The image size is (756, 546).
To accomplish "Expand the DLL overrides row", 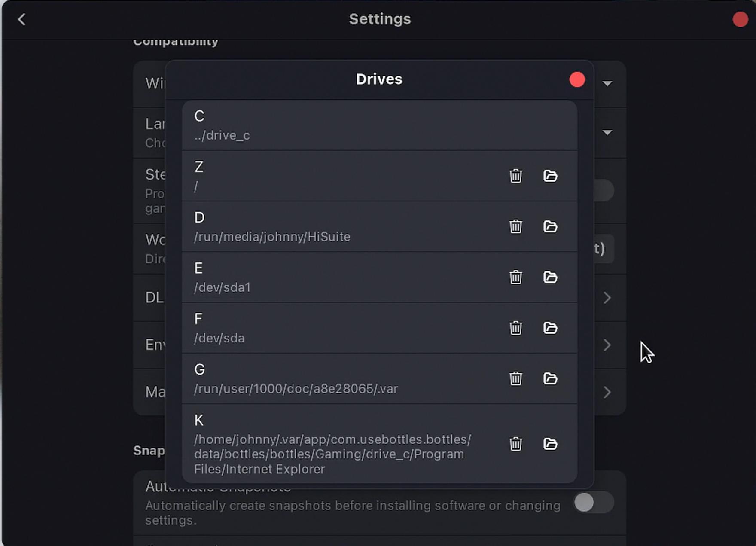I will (x=607, y=298).
